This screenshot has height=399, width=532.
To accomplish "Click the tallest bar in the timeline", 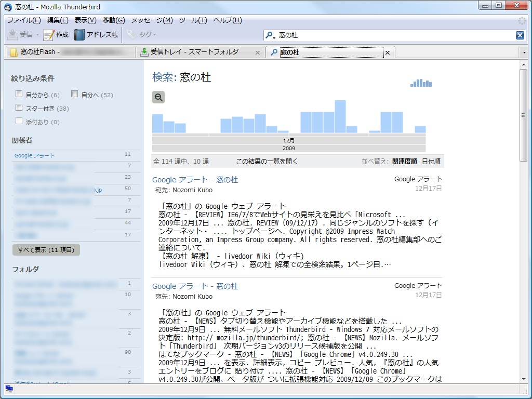I will pos(340,116).
